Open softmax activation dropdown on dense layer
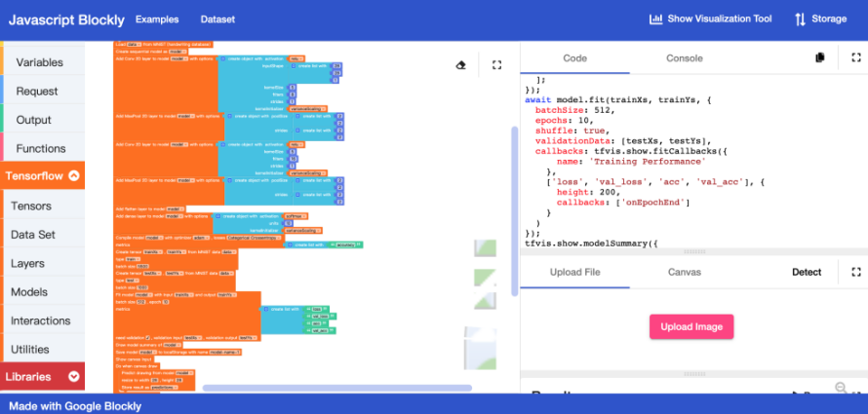Image resolution: width=868 pixels, height=414 pixels. click(296, 216)
